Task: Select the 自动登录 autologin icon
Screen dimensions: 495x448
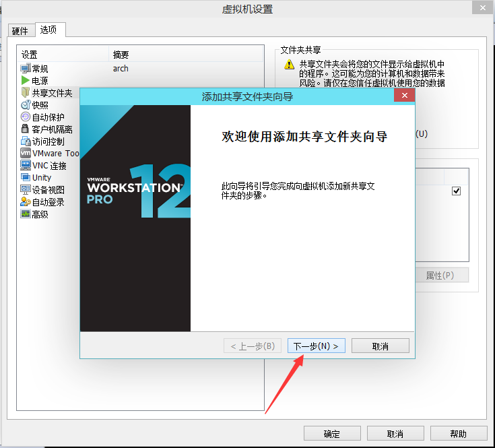Action: click(26, 202)
